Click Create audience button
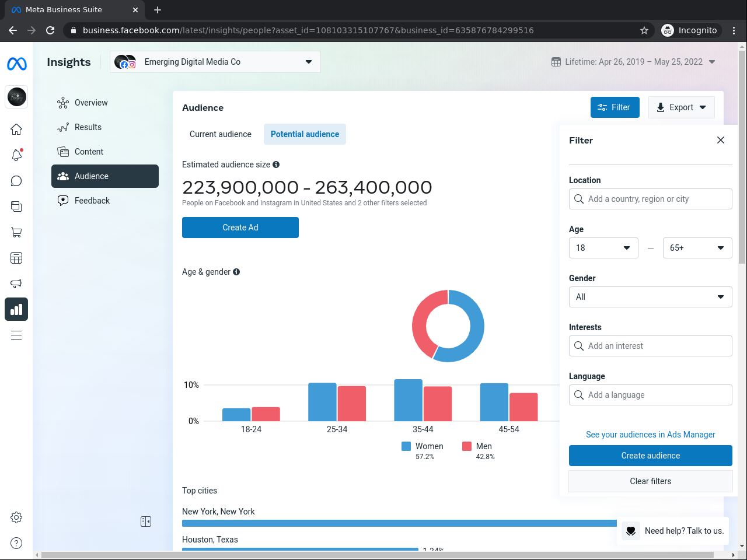 pos(651,456)
